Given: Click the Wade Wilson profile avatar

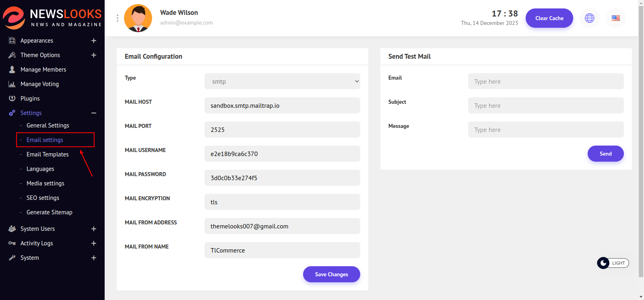Looking at the screenshot, I should tap(138, 18).
